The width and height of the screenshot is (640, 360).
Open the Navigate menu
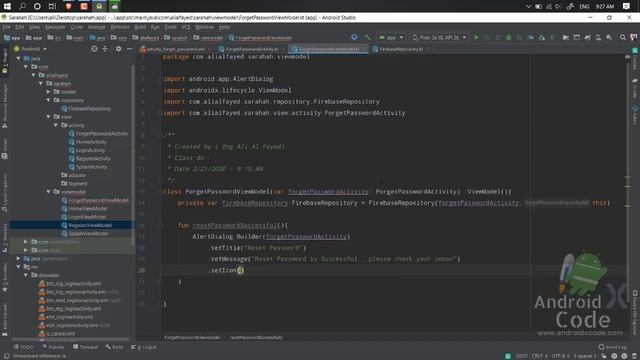click(x=55, y=27)
